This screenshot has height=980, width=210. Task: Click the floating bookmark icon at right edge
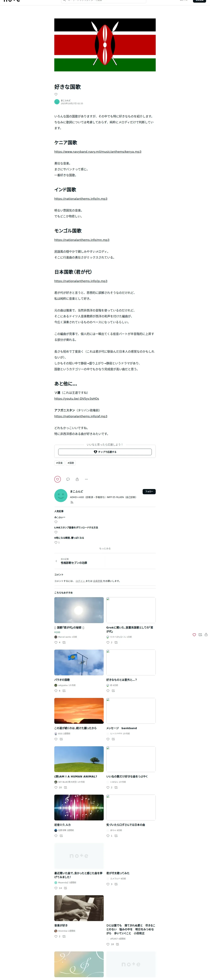(x=200, y=635)
